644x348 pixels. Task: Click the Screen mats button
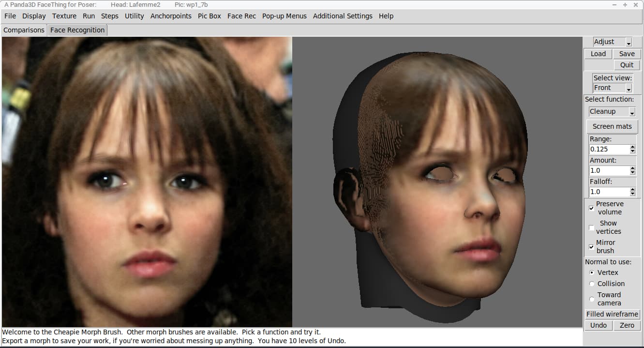click(612, 126)
